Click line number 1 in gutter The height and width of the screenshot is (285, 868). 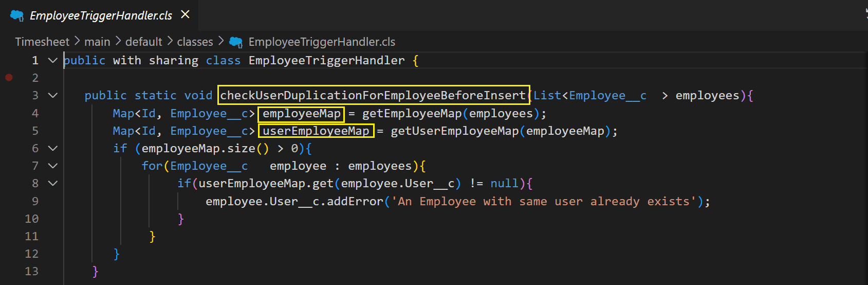tap(35, 60)
